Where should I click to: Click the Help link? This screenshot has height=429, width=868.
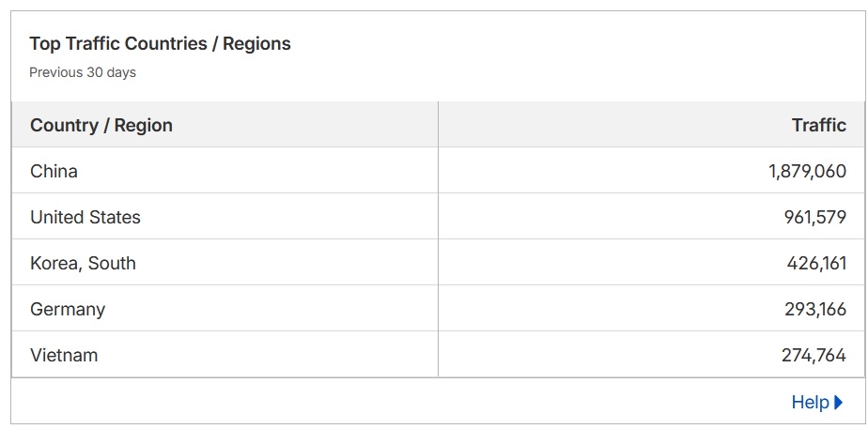click(x=810, y=403)
